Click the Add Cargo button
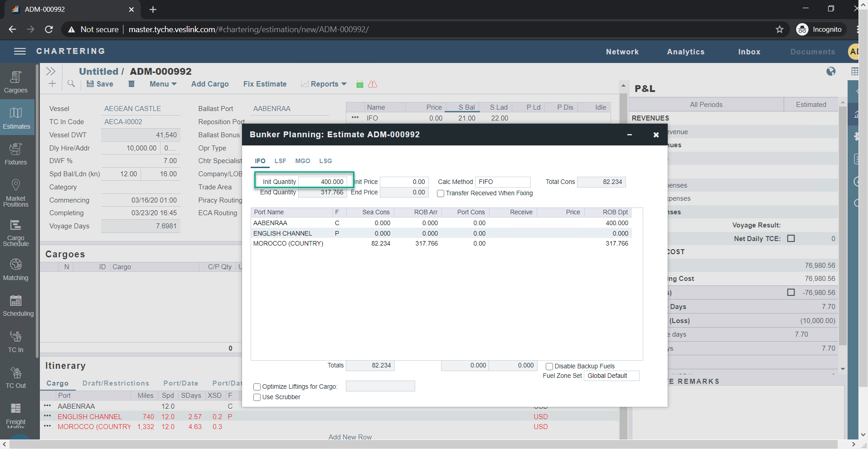The image size is (868, 449). click(x=210, y=84)
